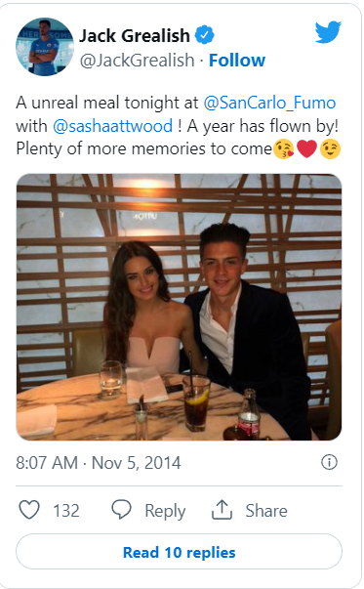Image resolution: width=364 pixels, height=589 pixels.
Task: Click the Reply text label
Action: 165,511
